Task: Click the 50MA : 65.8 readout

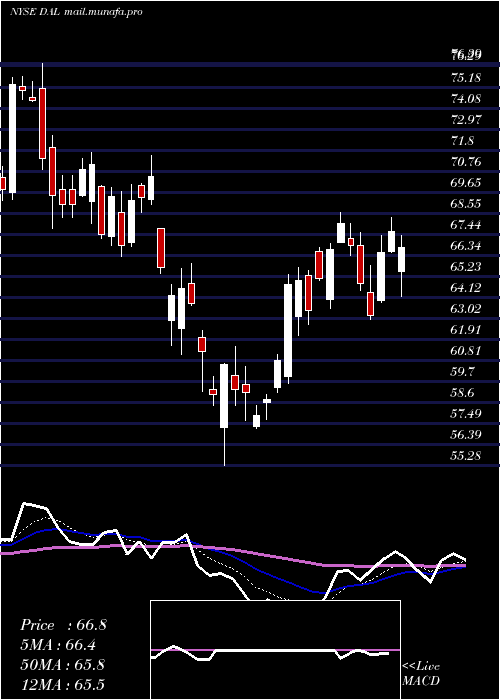Action: pyautogui.click(x=63, y=665)
